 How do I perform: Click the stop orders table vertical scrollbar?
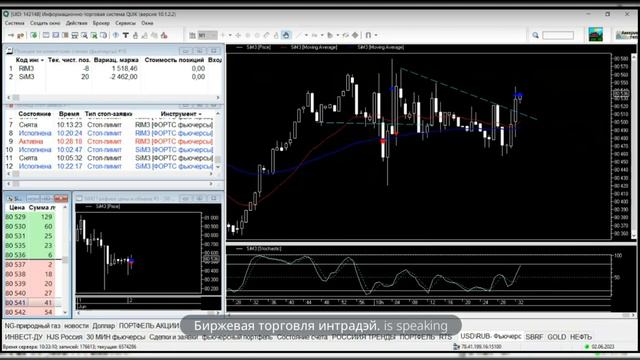tap(218, 140)
